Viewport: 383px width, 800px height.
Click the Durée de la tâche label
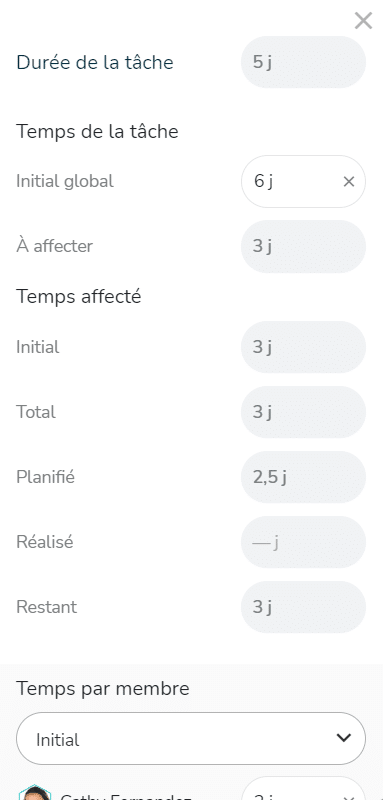tap(95, 62)
